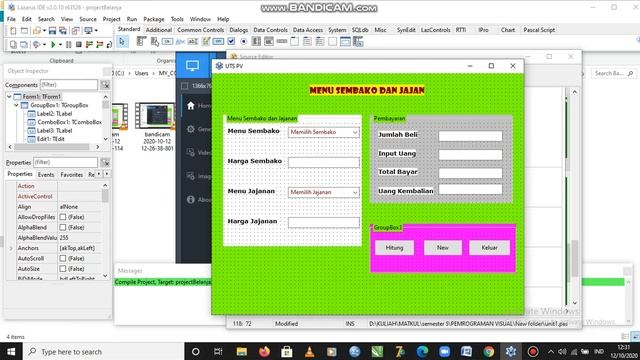Switch to Events tab in Object Inspector
This screenshot has width=640, height=360.
click(x=46, y=174)
